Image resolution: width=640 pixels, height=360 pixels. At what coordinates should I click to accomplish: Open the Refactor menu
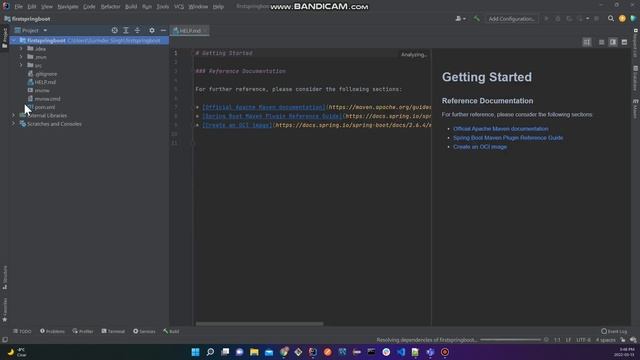click(110, 7)
